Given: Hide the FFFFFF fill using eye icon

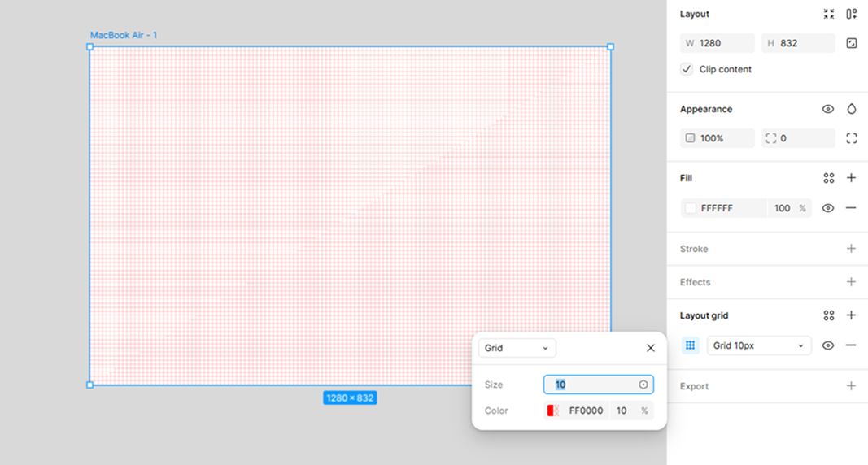Looking at the screenshot, I should point(828,208).
